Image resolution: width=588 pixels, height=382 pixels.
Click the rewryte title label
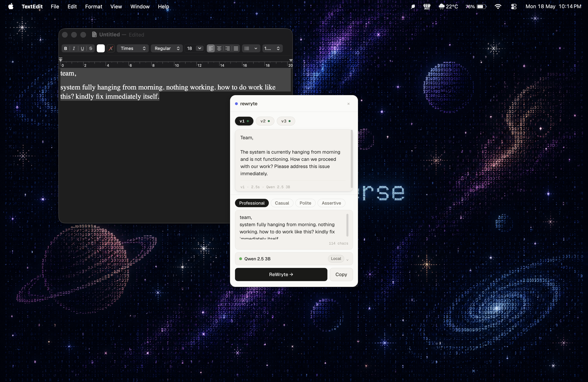click(249, 104)
